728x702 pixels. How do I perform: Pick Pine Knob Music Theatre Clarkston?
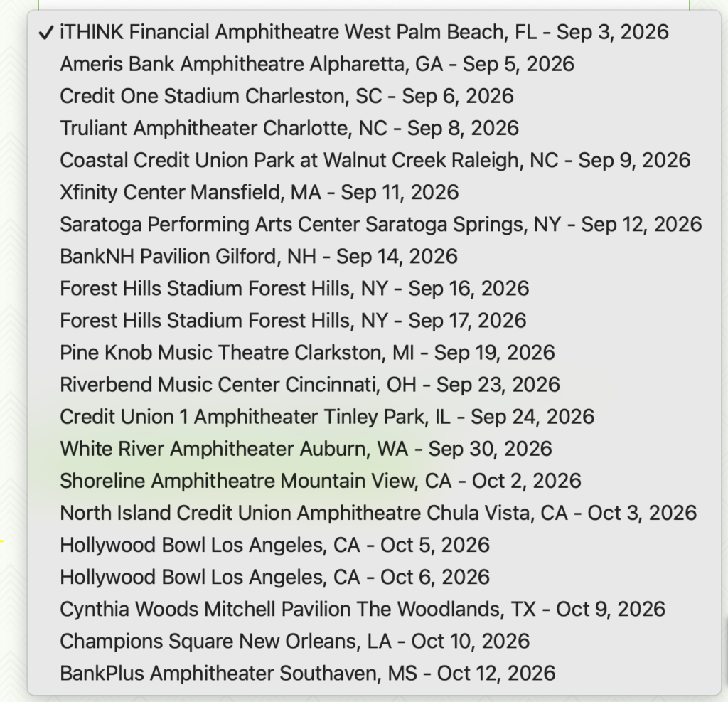coord(374,353)
